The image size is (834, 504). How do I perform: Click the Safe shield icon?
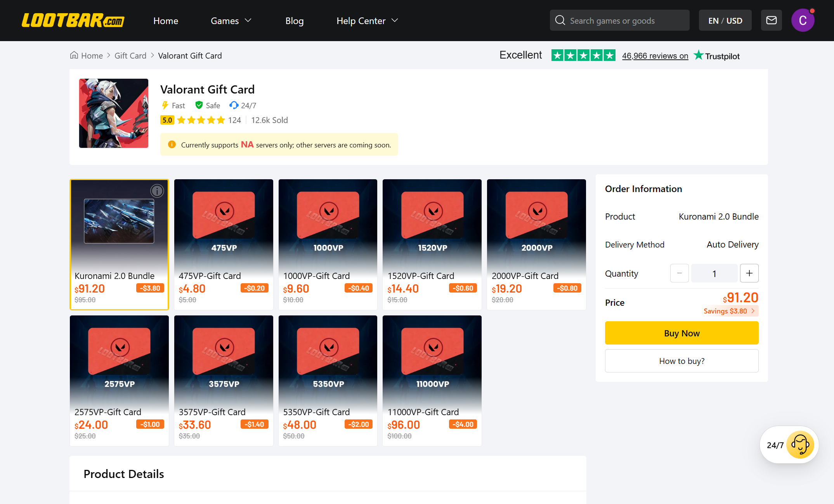click(x=199, y=105)
